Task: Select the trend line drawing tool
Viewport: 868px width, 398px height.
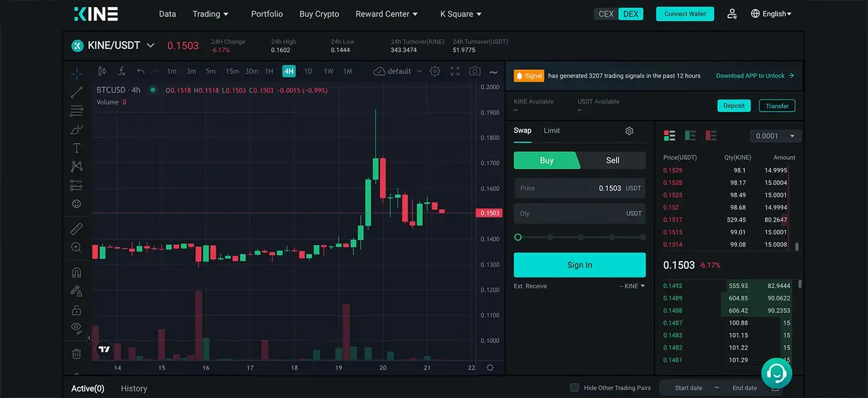Action: pos(77,92)
